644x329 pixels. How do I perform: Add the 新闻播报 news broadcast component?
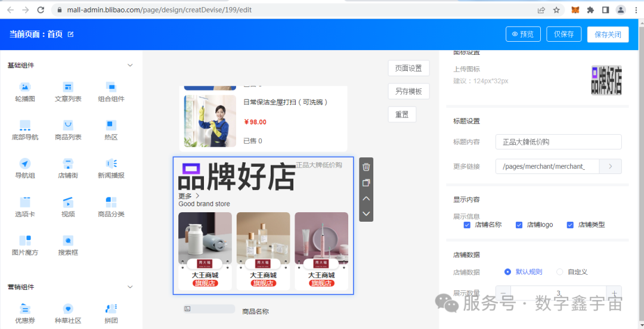tap(112, 169)
